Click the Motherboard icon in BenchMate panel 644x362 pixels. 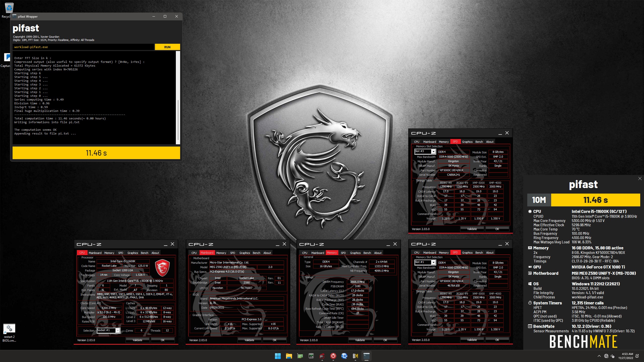pyautogui.click(x=530, y=273)
